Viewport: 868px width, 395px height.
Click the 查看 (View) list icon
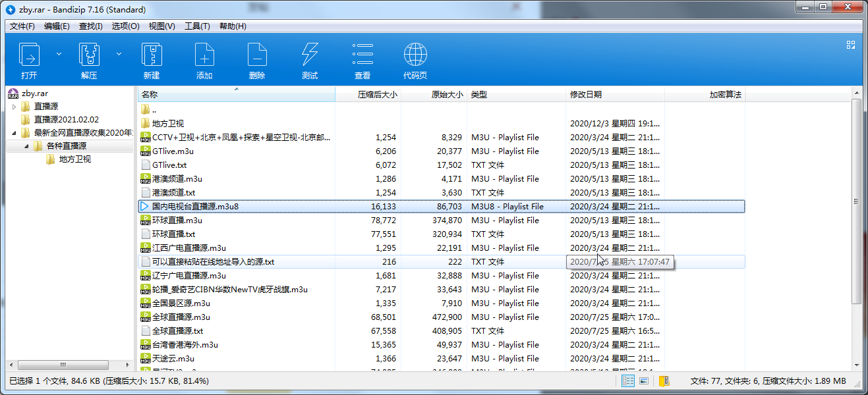(x=362, y=55)
